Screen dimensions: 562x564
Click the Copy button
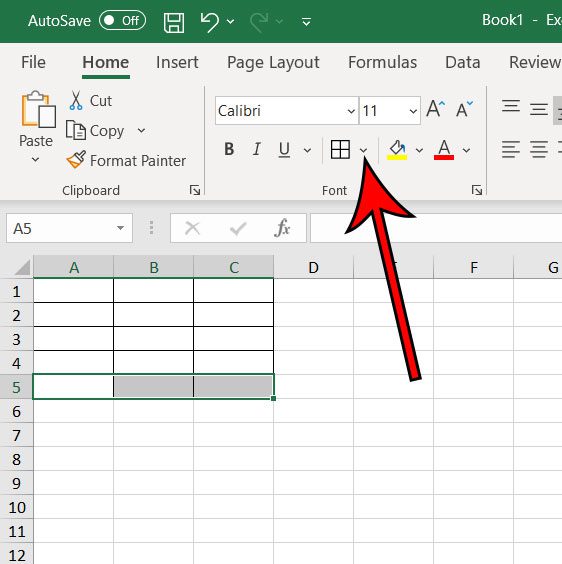click(x=95, y=131)
